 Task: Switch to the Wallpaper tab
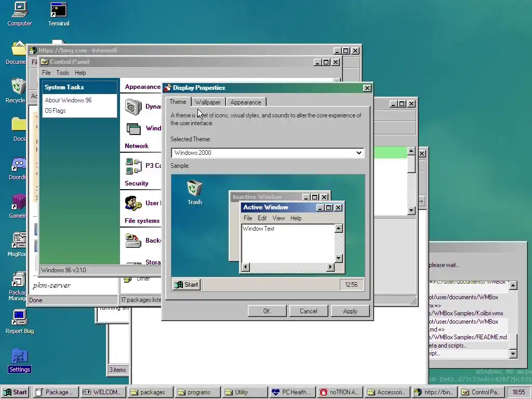pos(208,102)
